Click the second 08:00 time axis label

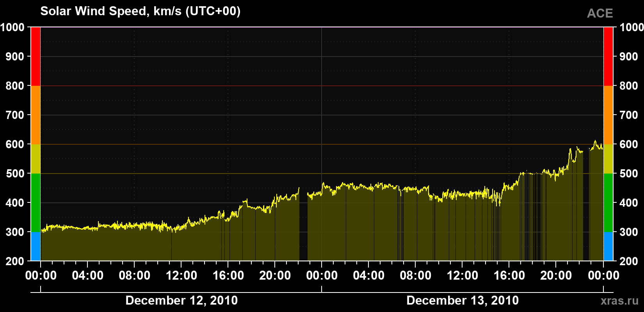(x=416, y=276)
